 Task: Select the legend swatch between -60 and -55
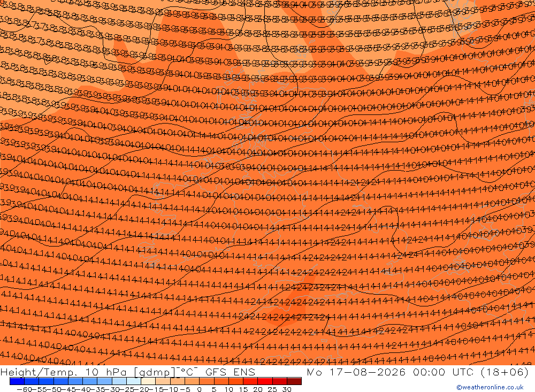click(32, 381)
